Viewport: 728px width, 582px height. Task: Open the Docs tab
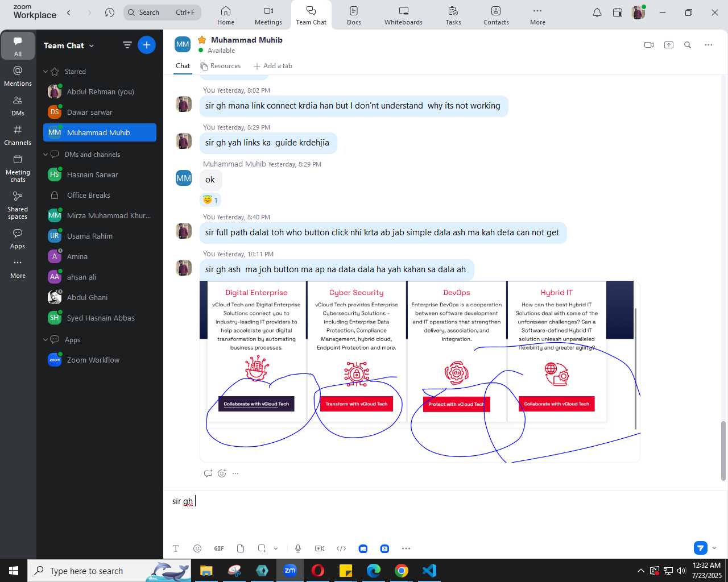pyautogui.click(x=354, y=15)
